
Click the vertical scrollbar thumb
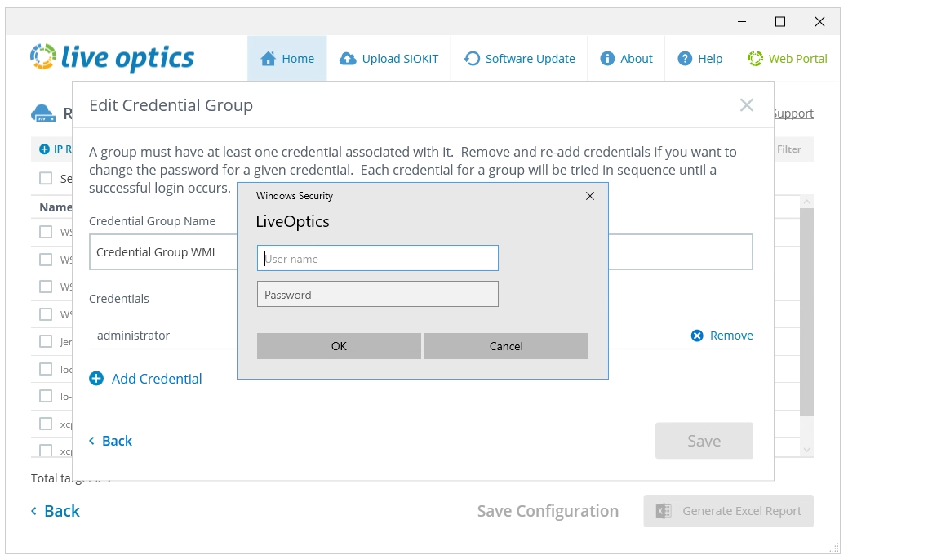[x=806, y=312]
